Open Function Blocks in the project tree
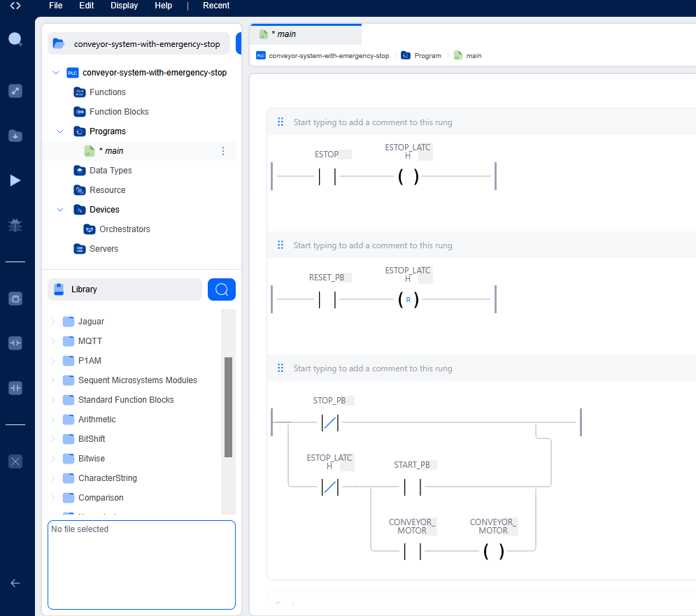Viewport: 696px width, 616px height. pos(119,111)
